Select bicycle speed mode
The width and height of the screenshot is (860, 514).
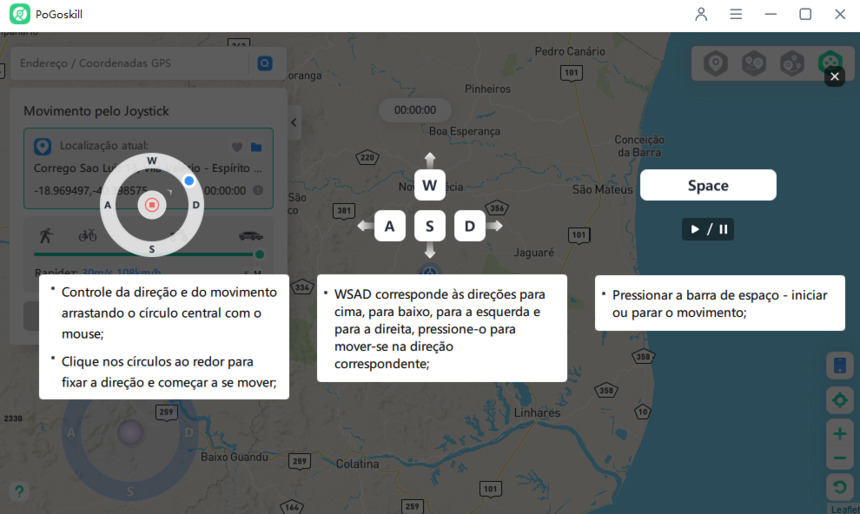(88, 236)
